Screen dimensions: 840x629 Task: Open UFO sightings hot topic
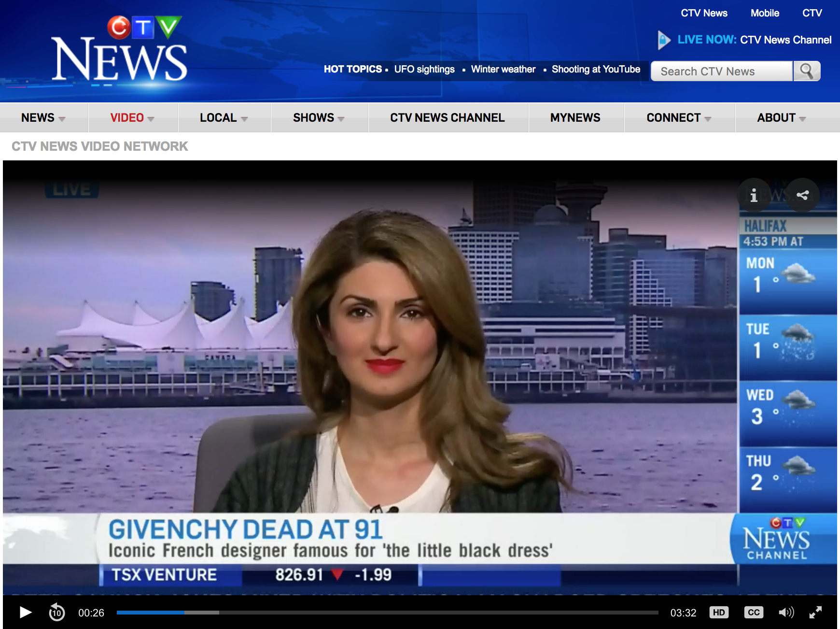(x=424, y=69)
